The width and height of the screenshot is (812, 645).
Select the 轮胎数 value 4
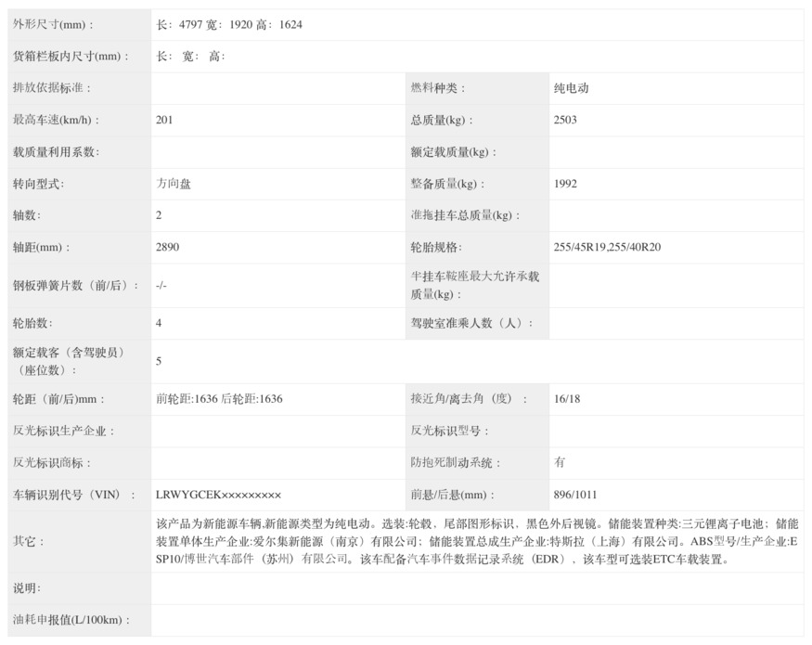[x=159, y=323]
